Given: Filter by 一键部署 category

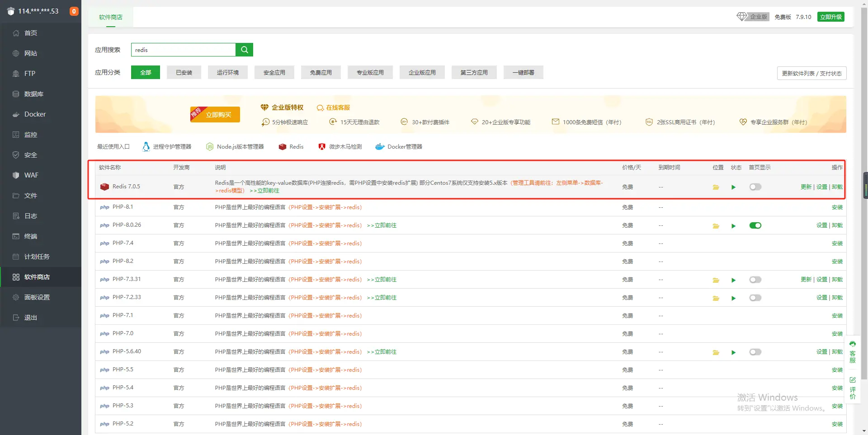Looking at the screenshot, I should coord(524,72).
